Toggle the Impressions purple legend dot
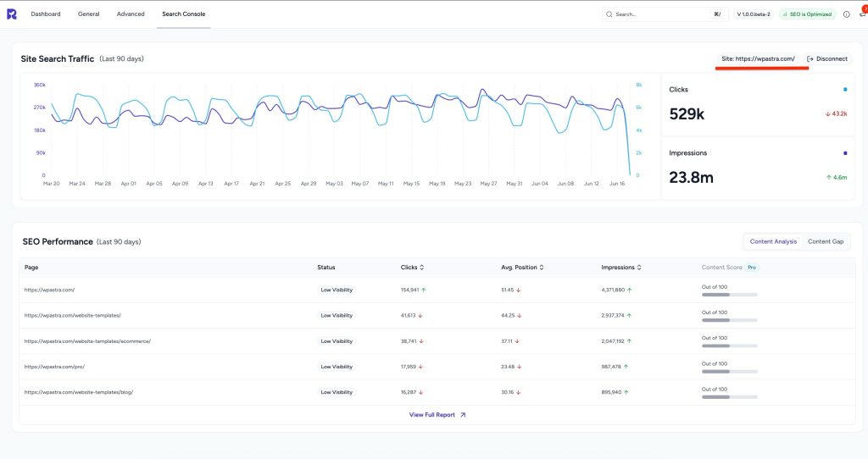868x459 pixels. (x=845, y=153)
